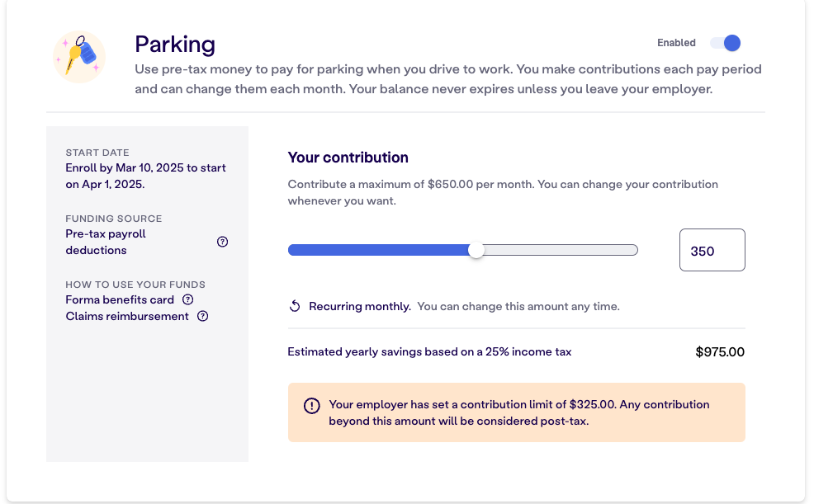
Task: Click the Parking key illustration icon
Action: 79,57
